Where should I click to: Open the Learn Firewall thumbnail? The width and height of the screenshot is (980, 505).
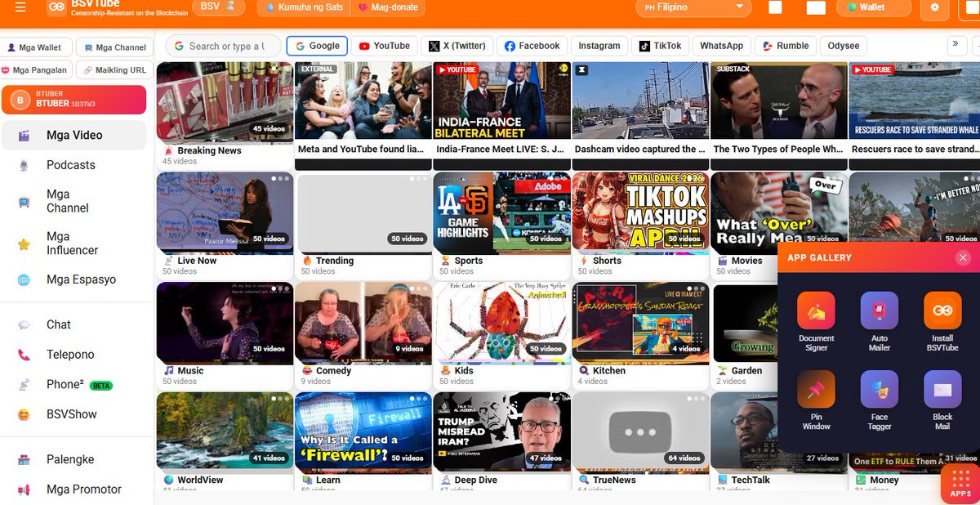tap(363, 431)
